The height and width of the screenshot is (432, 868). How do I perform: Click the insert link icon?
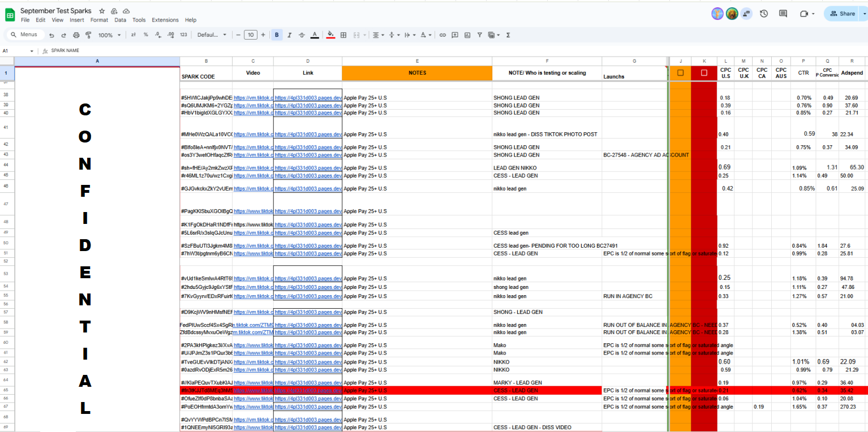[x=442, y=35]
